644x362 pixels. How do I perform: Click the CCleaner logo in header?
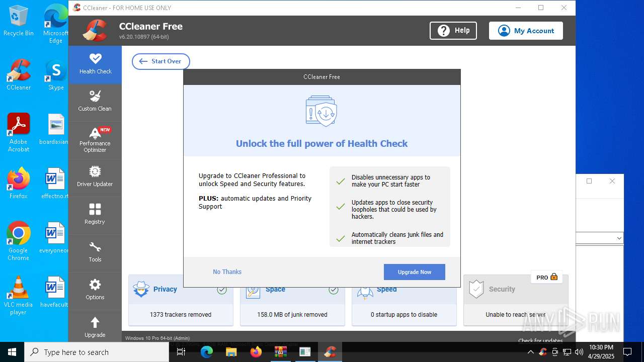coord(95,31)
